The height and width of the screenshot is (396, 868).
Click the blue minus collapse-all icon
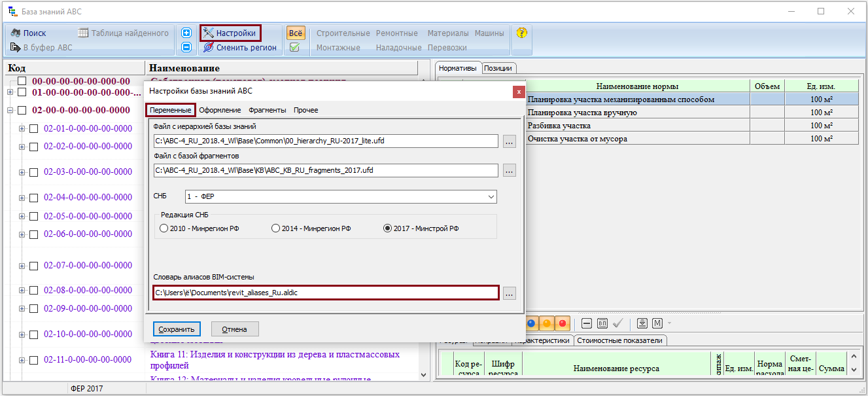[186, 47]
